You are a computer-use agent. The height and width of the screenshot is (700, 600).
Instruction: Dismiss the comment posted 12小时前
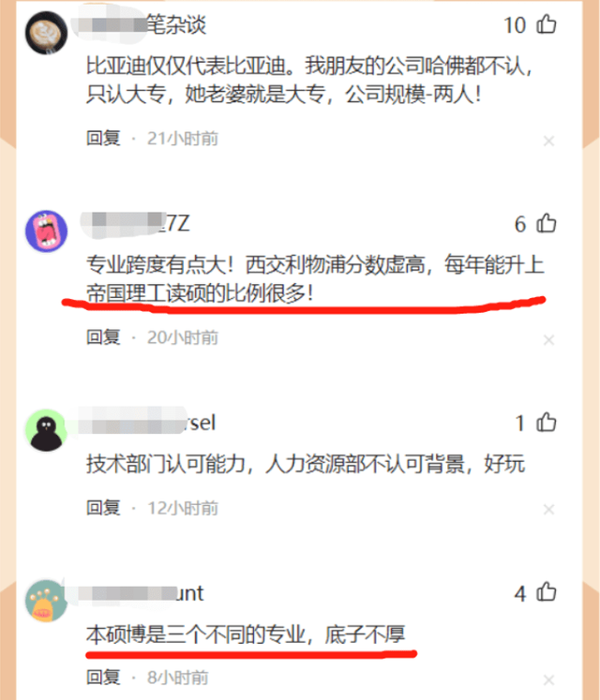pyautogui.click(x=548, y=510)
